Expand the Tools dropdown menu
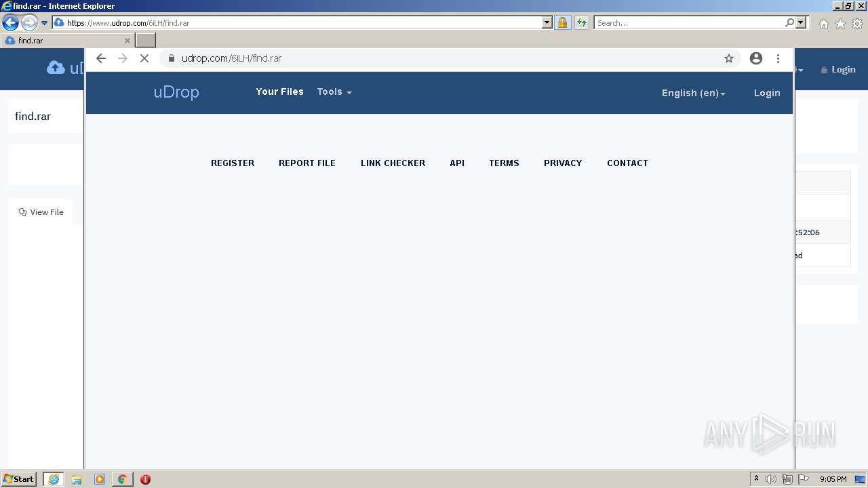The width and height of the screenshot is (868, 488). 334,91
